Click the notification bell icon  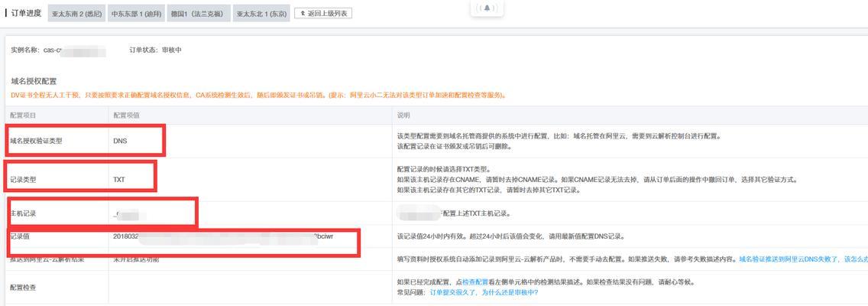click(487, 8)
